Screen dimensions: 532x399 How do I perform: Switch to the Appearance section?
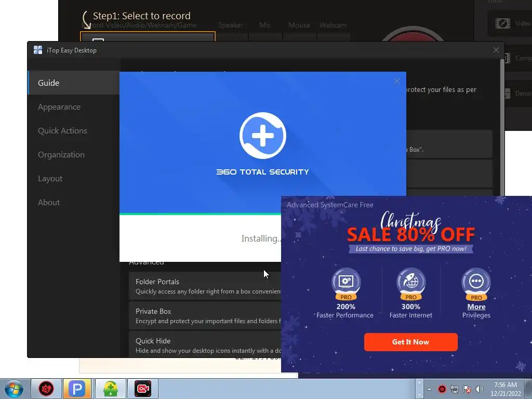click(x=59, y=107)
